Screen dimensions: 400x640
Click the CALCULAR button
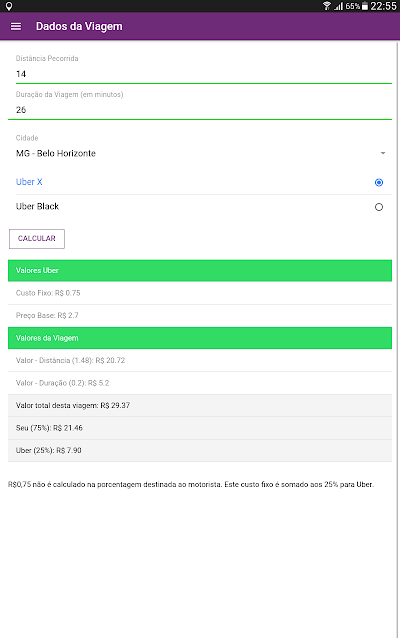click(37, 239)
